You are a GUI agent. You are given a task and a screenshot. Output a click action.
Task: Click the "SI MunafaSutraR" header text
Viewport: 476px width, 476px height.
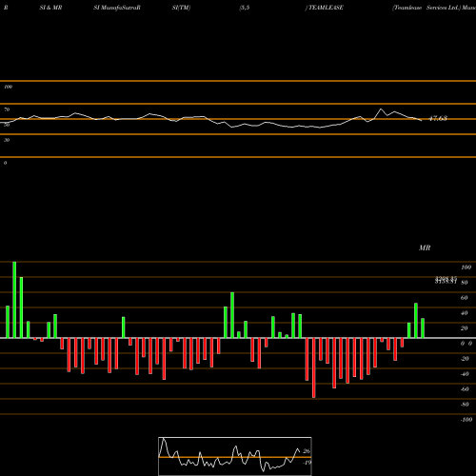pos(117,8)
